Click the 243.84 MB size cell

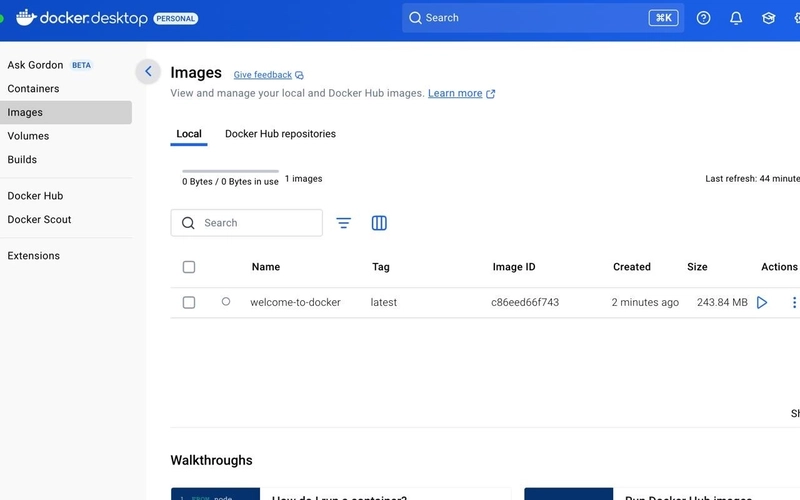point(722,303)
